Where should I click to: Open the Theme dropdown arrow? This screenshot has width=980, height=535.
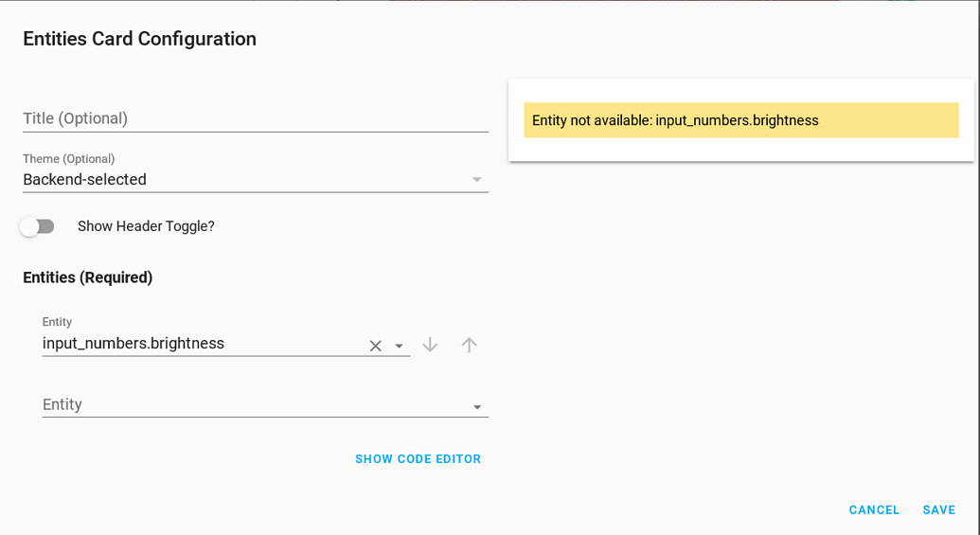(477, 180)
